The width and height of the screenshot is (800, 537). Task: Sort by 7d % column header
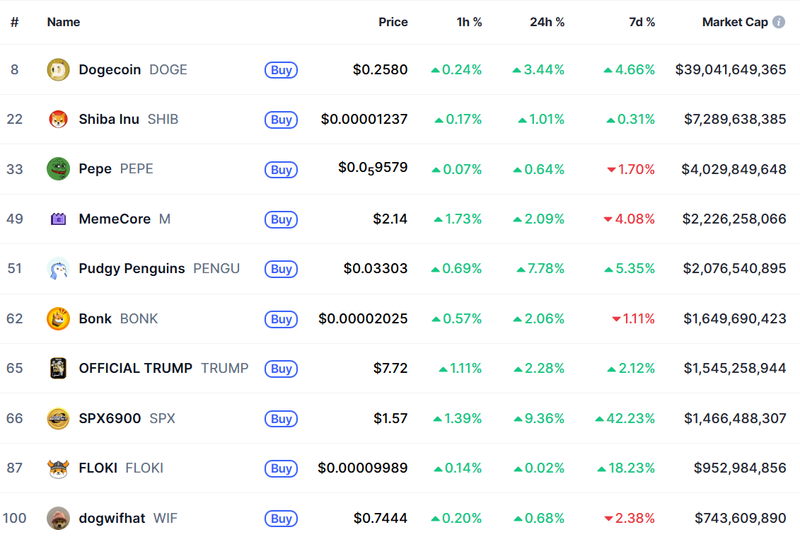click(x=642, y=22)
